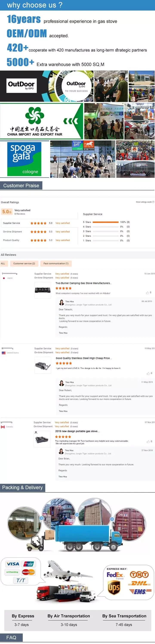Filter reviews by Fast communication (1)
Image resolution: width=155 pixels, height=644 pixels.
[56, 263]
